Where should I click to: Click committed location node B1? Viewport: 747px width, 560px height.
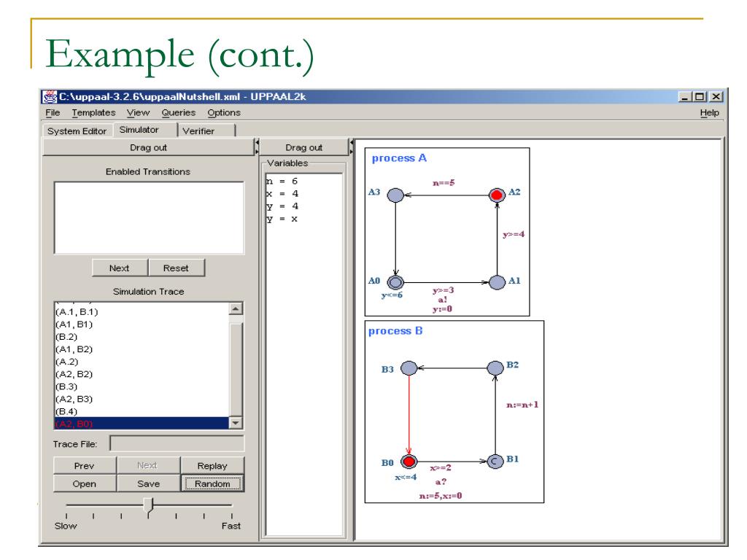[495, 462]
